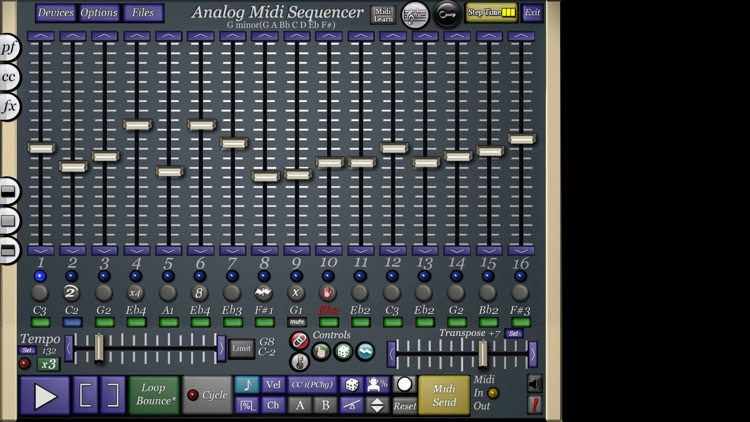Click the Midi Send button
750x422 pixels.
click(x=444, y=395)
